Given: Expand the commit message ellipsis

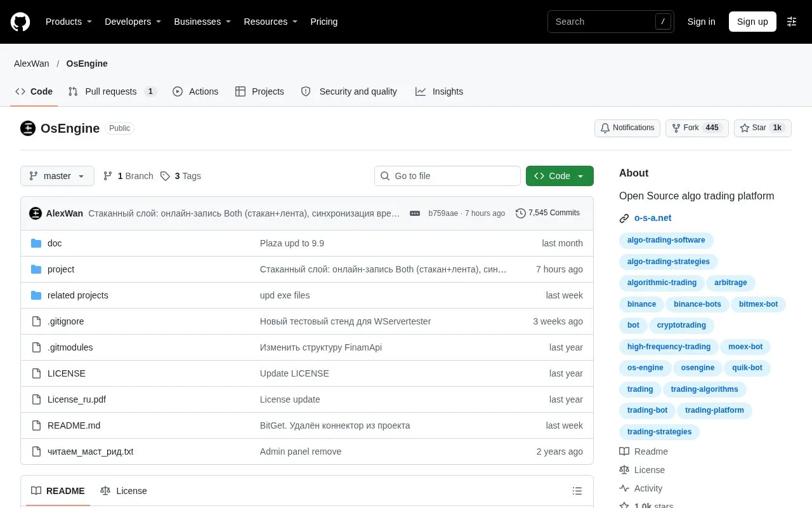Looking at the screenshot, I should (x=415, y=213).
